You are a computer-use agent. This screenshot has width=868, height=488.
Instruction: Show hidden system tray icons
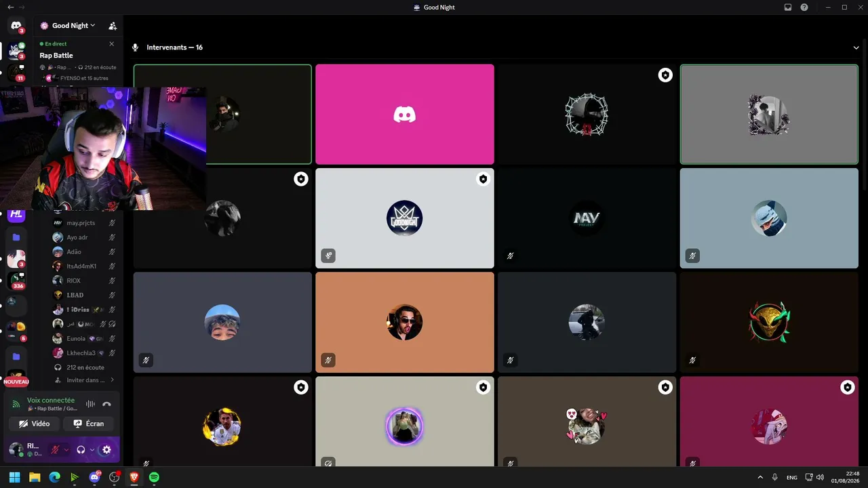coord(759,477)
